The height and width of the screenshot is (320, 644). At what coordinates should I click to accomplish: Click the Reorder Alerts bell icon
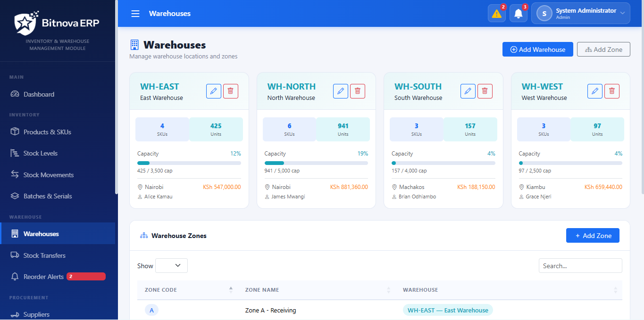15,277
